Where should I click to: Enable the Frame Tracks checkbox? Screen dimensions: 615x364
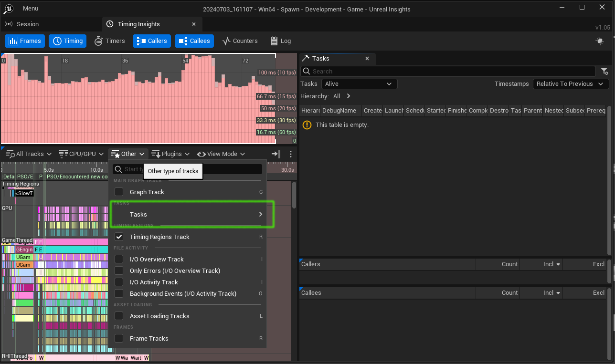click(x=119, y=338)
